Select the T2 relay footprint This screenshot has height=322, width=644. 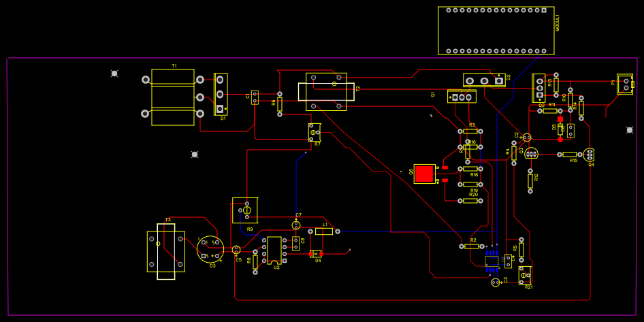[x=325, y=91]
